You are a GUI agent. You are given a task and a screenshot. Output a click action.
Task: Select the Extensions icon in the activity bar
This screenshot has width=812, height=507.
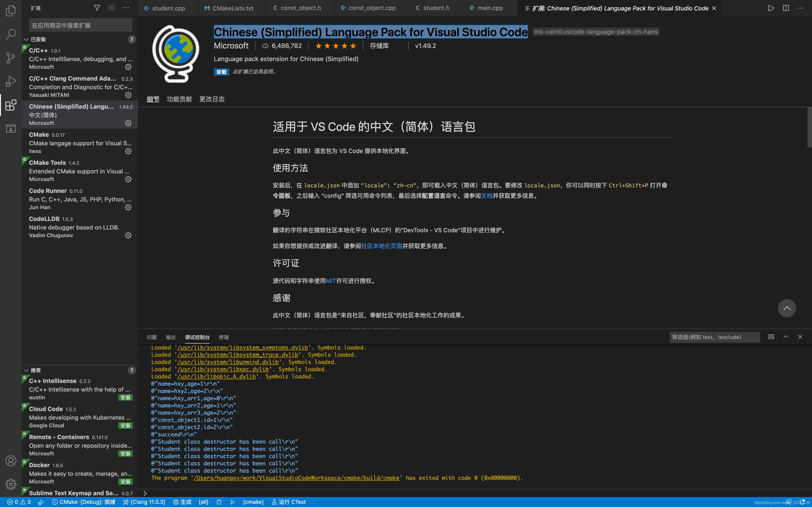click(10, 105)
